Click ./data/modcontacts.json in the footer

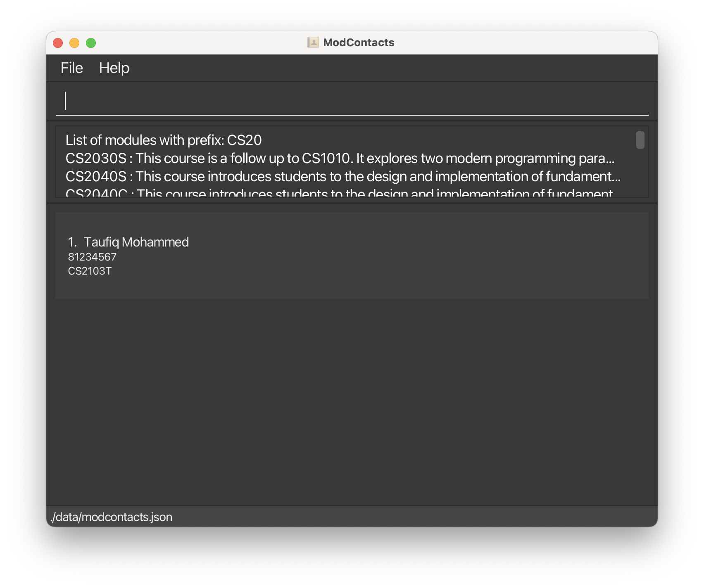pos(112,517)
